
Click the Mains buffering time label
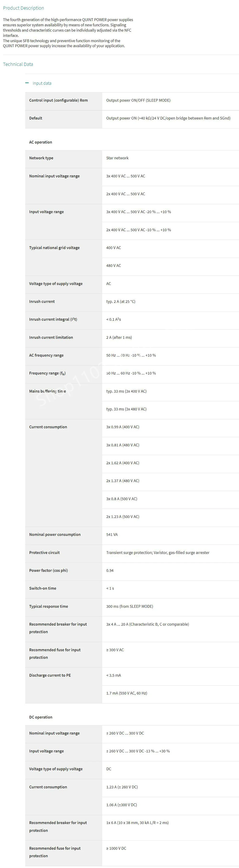[48, 391]
